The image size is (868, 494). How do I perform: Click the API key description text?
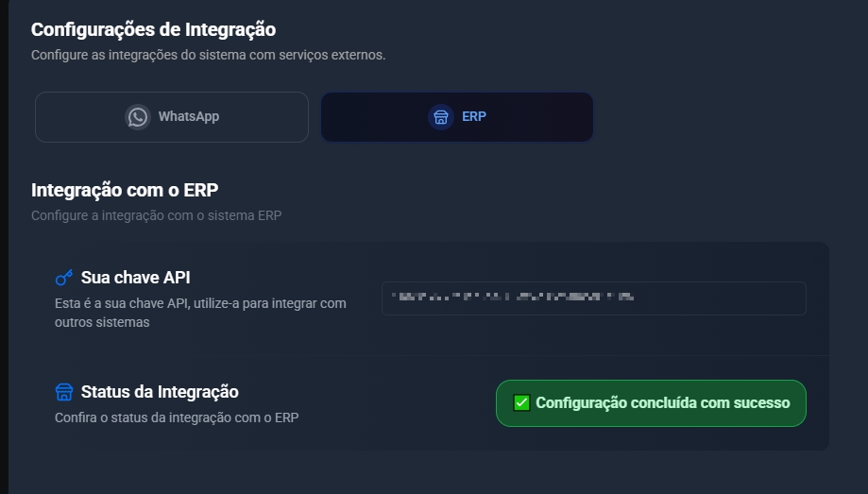(x=200, y=313)
